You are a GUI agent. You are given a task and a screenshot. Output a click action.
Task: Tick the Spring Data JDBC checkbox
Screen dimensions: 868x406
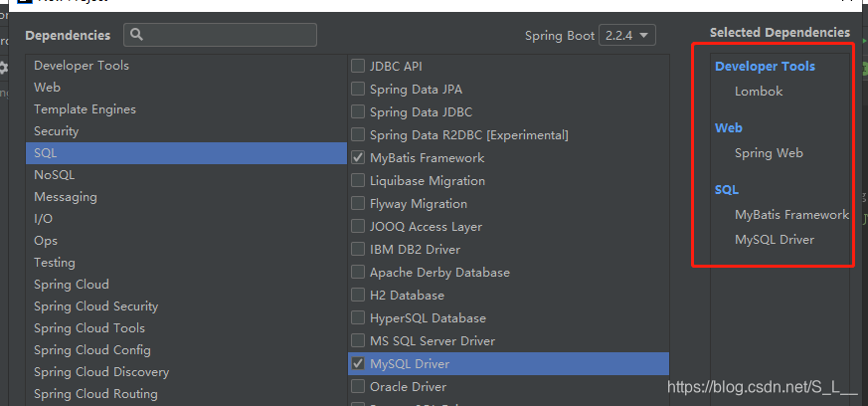click(x=358, y=111)
